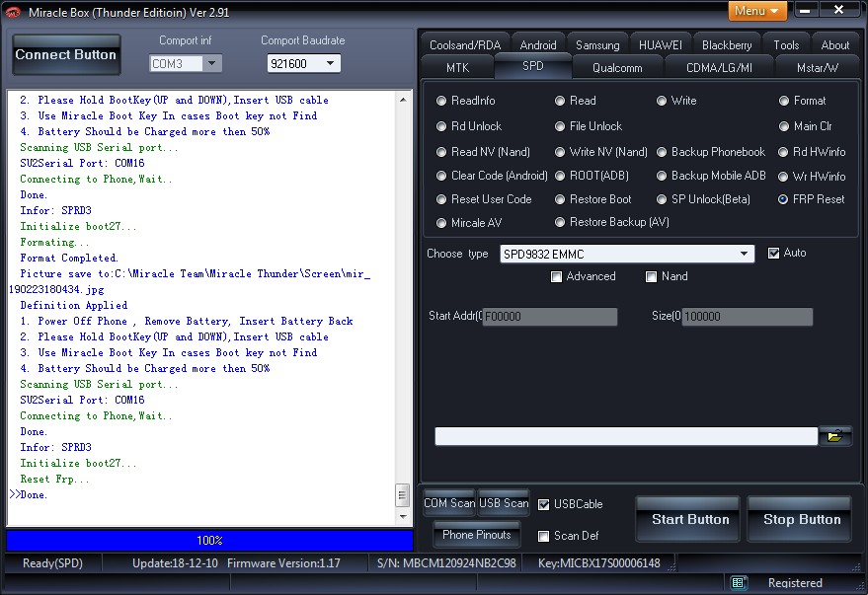Click the 'Format Completed.' log line
Image resolution: width=868 pixels, height=595 pixels.
point(69,258)
